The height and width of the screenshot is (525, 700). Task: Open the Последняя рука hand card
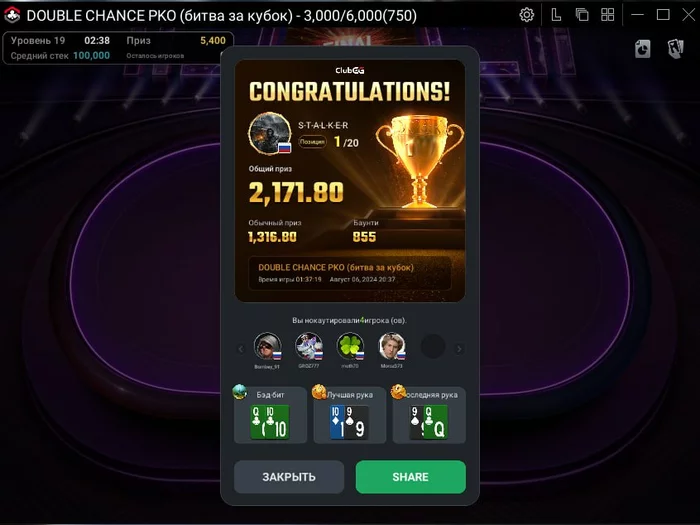pos(429,415)
